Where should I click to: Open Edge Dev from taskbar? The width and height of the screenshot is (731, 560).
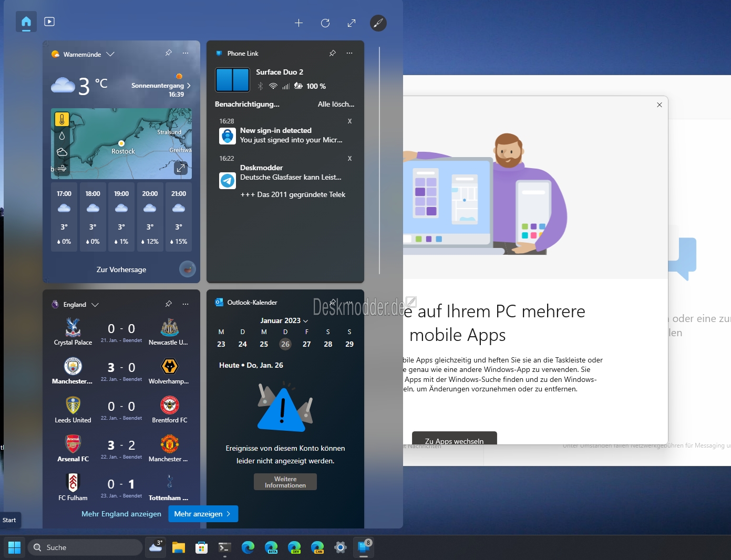294,547
